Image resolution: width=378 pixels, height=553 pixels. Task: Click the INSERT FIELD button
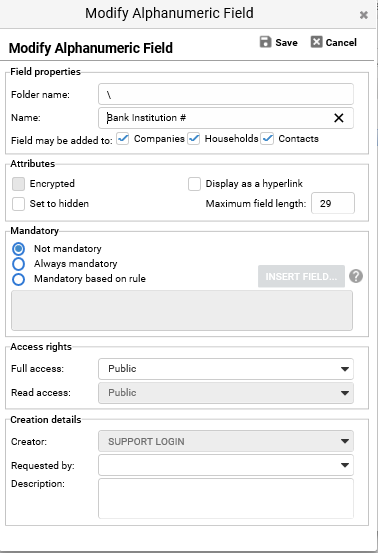(301, 276)
